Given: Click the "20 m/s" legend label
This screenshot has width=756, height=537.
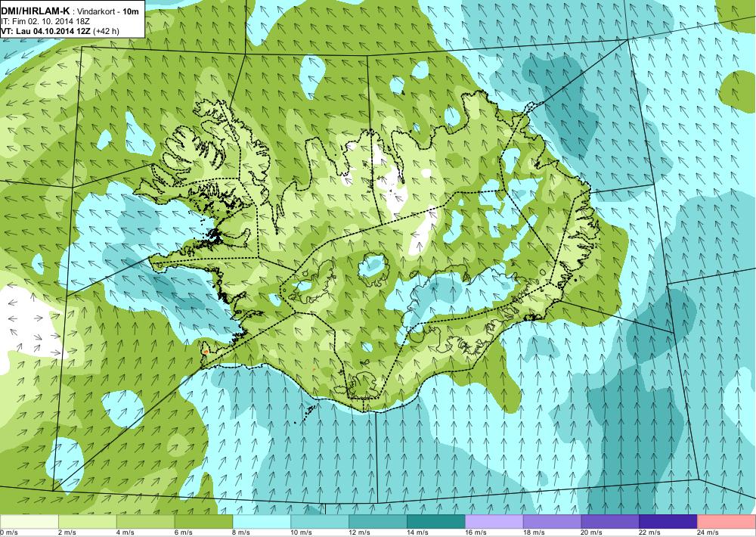Looking at the screenshot, I should click(x=592, y=532).
